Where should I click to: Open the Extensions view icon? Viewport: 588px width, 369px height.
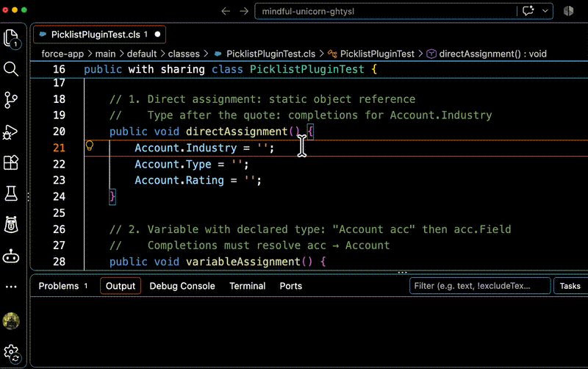[x=11, y=162]
